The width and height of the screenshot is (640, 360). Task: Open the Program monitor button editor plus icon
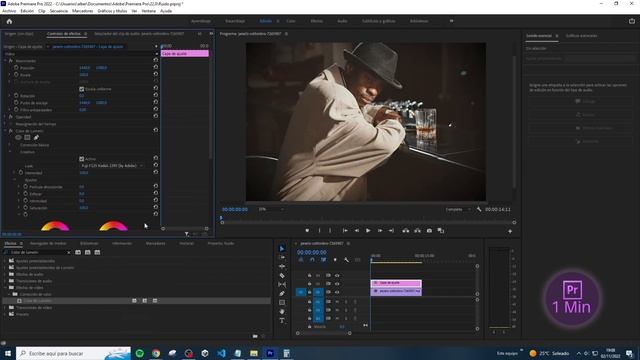click(x=510, y=231)
